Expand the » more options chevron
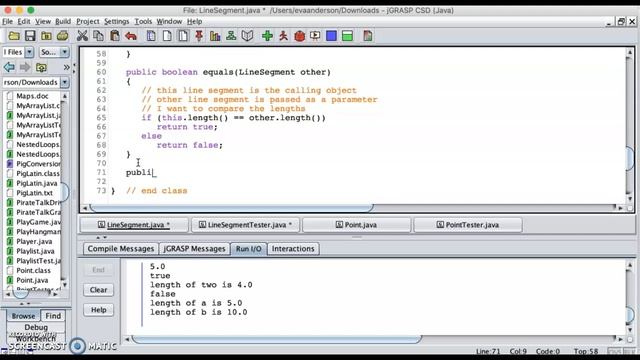The width and height of the screenshot is (640, 360). point(66,67)
